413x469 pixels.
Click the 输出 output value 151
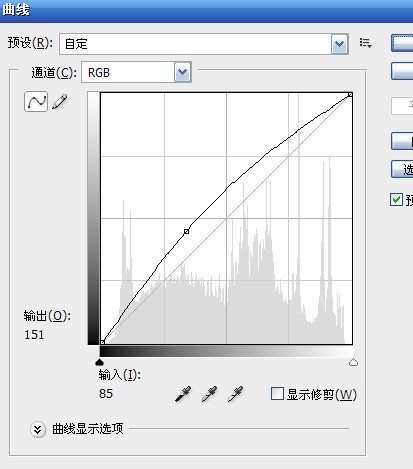pos(34,335)
